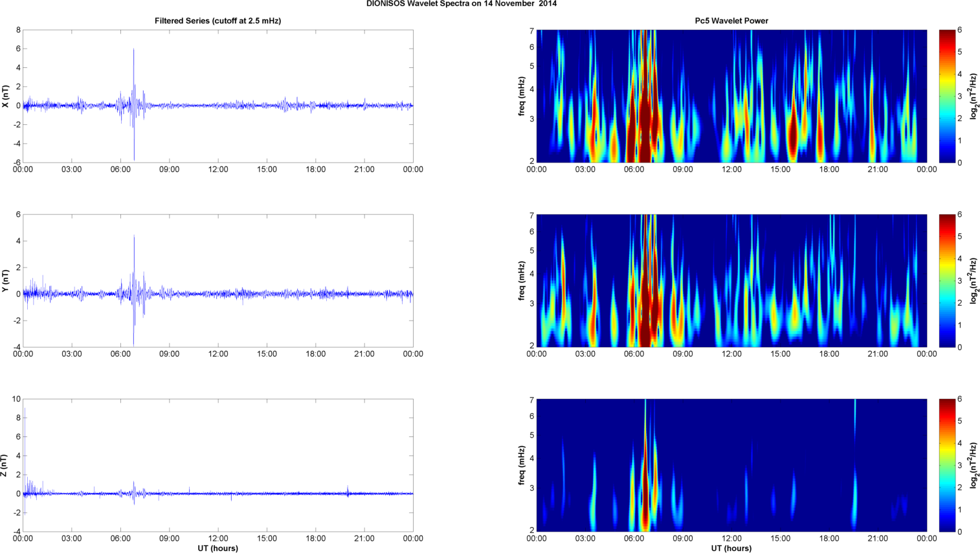Image resolution: width=980 pixels, height=553 pixels.
Task: Click log2(nT²/Hz) label of bottom colorbar
Action: pos(974,465)
